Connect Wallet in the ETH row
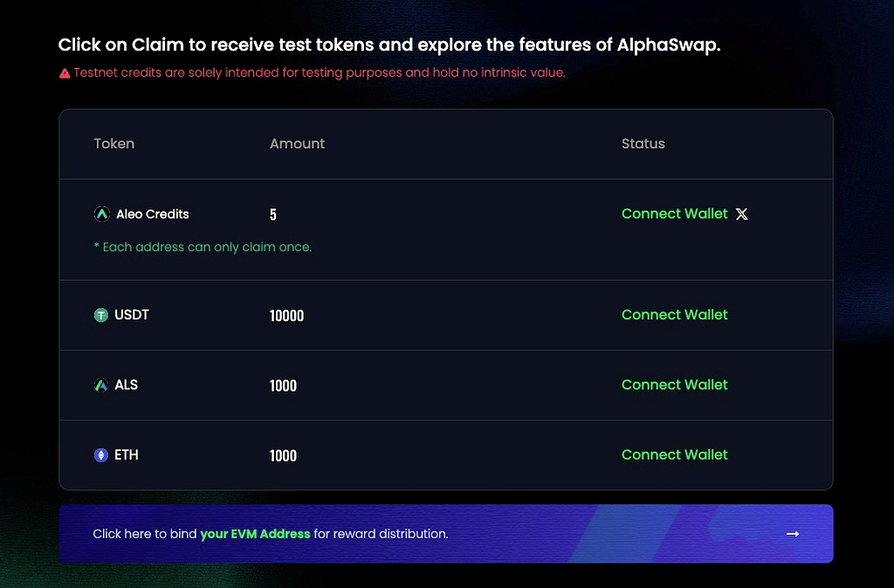 click(675, 455)
